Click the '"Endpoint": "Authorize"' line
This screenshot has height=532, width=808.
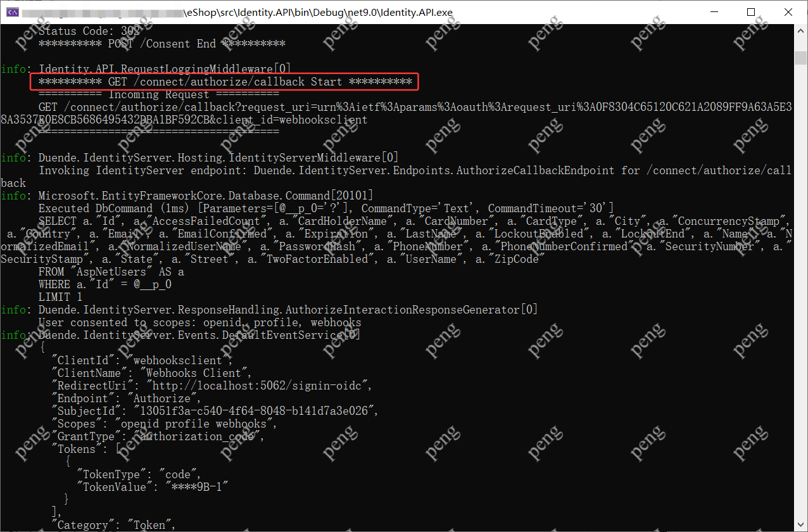pos(127,398)
